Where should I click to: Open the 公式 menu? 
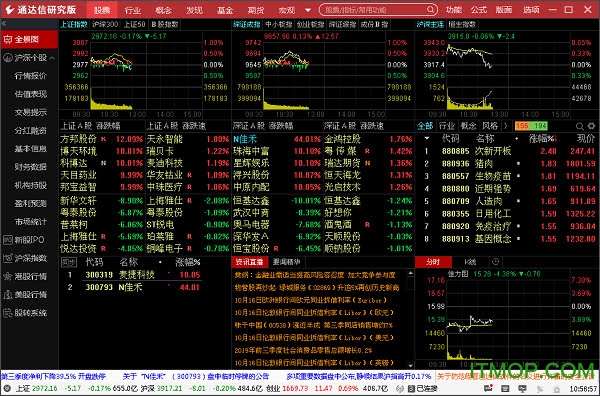[x=479, y=10]
